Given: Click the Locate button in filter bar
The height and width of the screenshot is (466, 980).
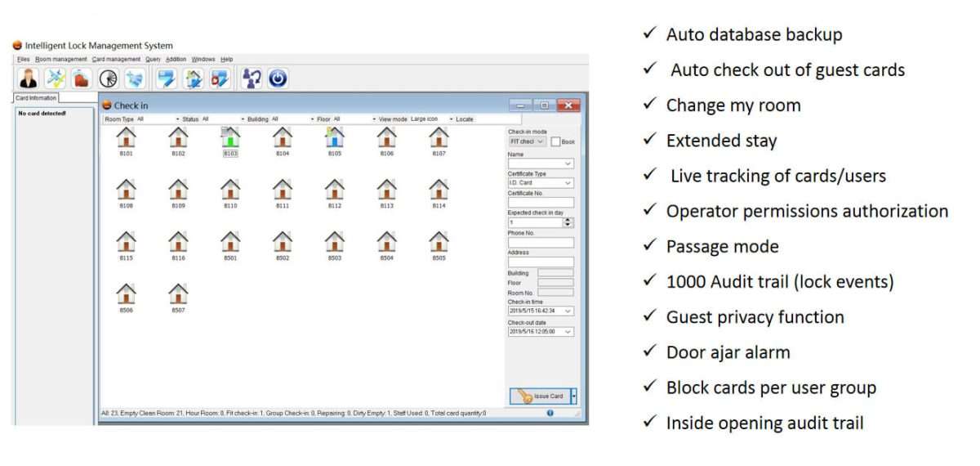Looking at the screenshot, I should pos(464,119).
